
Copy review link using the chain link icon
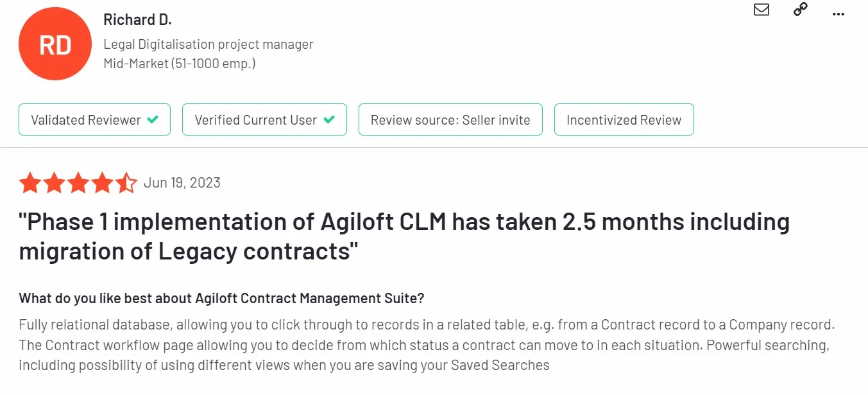(799, 10)
